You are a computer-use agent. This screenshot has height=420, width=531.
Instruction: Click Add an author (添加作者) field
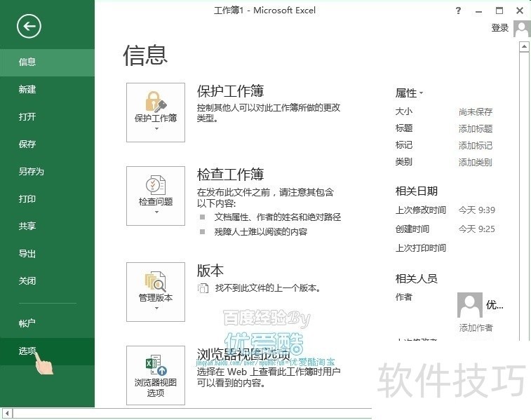pos(476,327)
